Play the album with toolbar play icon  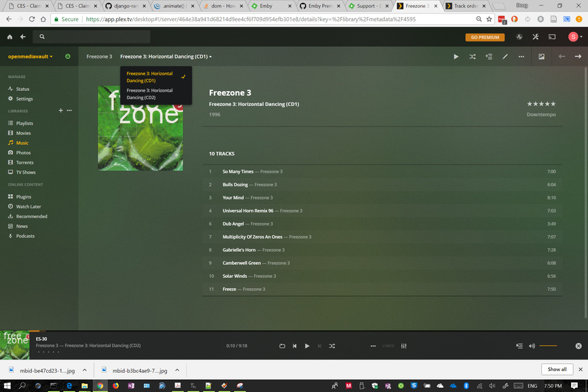[456, 56]
